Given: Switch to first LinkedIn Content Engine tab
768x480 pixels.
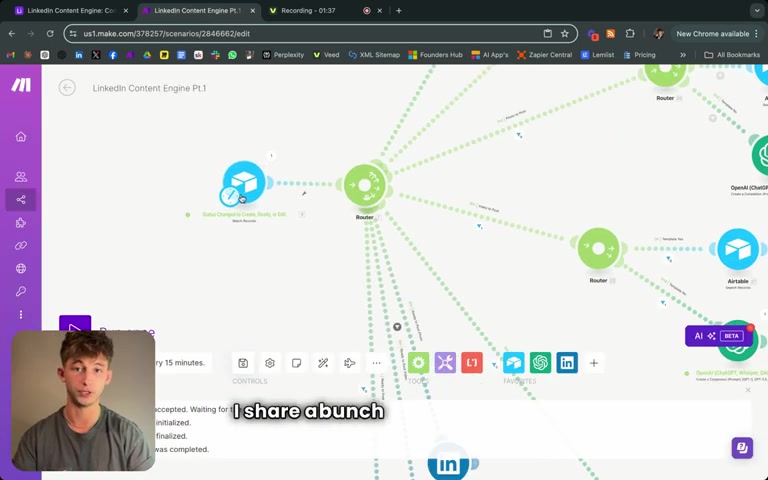Looking at the screenshot, I should 71,10.
